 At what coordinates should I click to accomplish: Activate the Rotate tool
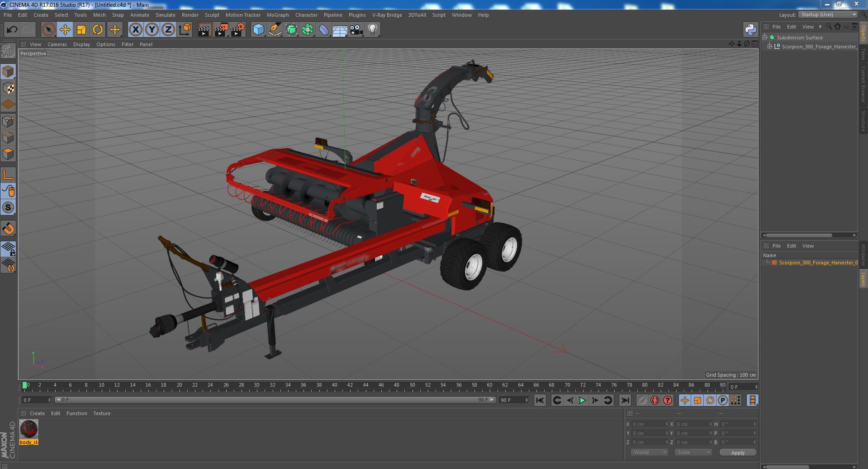pyautogui.click(x=98, y=30)
